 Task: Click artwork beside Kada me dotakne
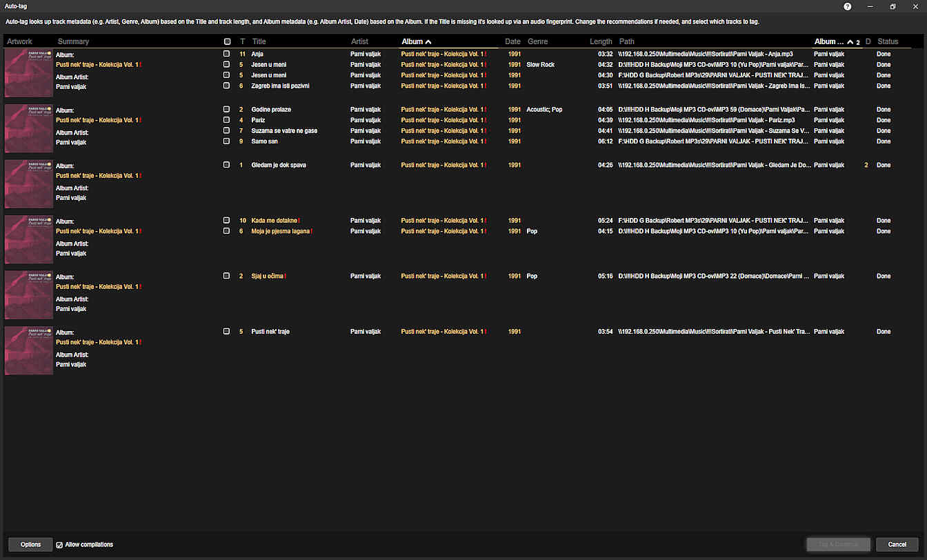29,239
